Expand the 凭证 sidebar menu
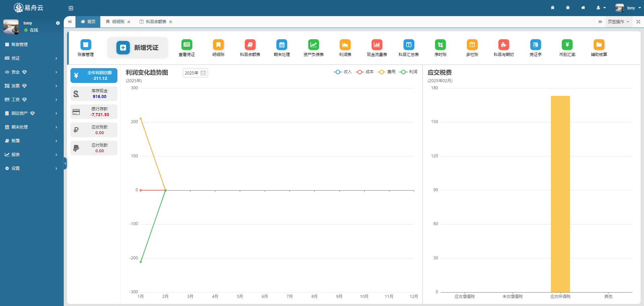644x306 pixels. click(32, 58)
